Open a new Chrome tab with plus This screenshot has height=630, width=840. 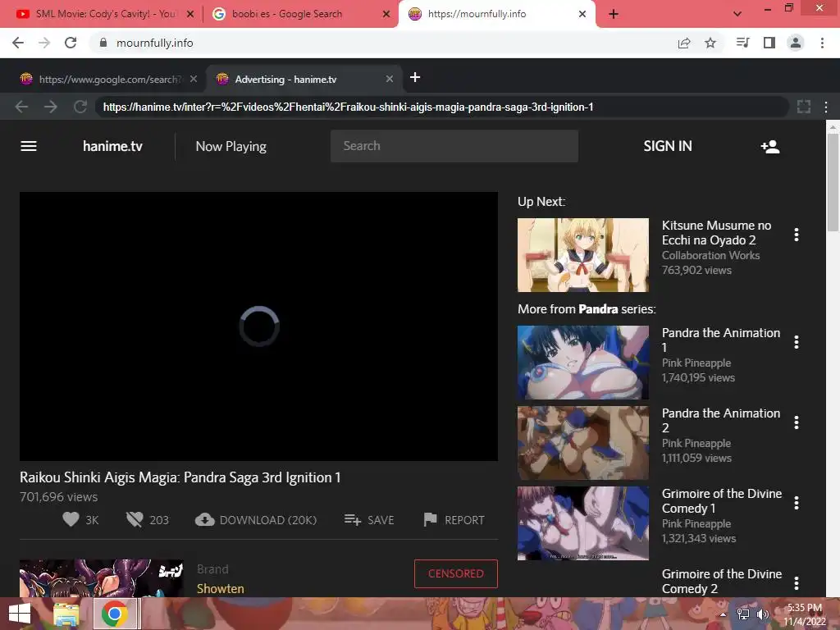614,14
